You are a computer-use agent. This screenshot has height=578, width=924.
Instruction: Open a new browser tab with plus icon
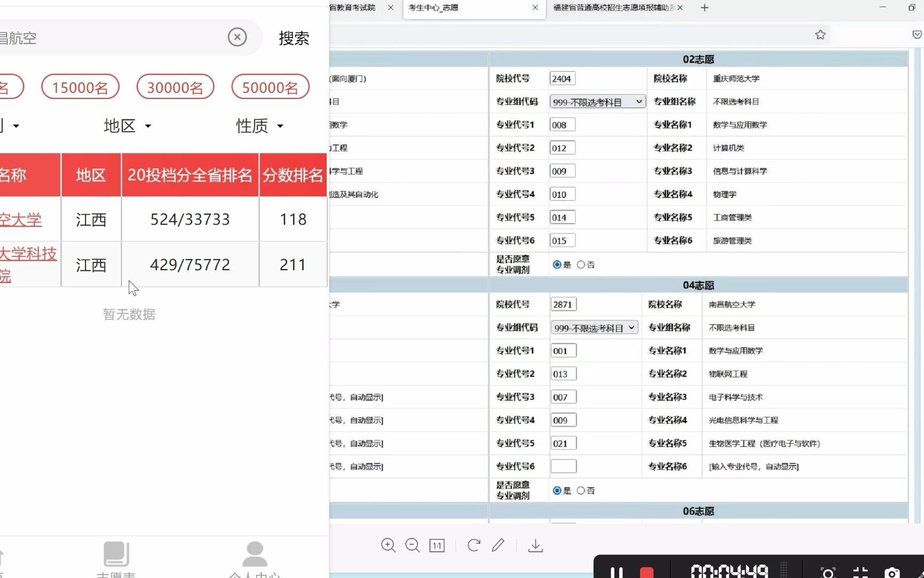(x=705, y=7)
